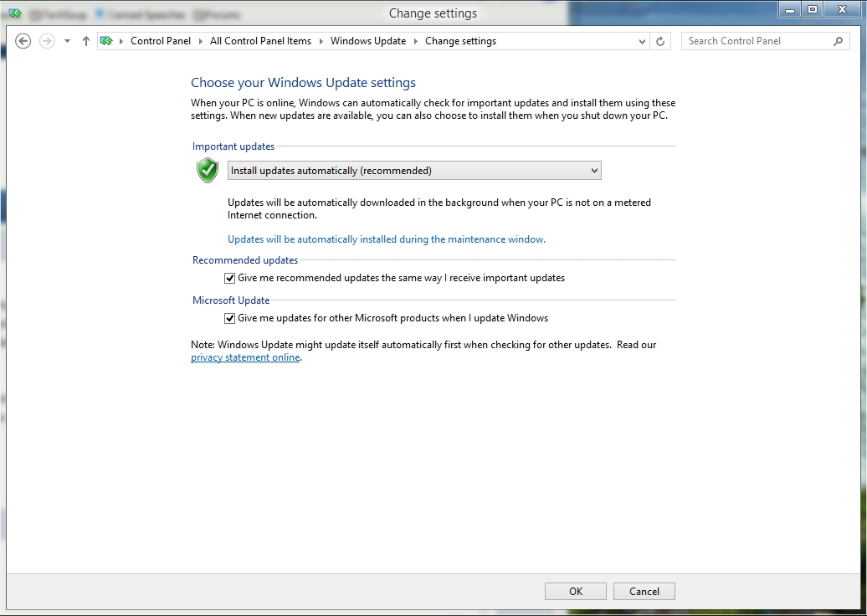Image resolution: width=867 pixels, height=616 pixels.
Task: Click the 'Choose your Windows Update settings' heading
Action: click(x=303, y=83)
